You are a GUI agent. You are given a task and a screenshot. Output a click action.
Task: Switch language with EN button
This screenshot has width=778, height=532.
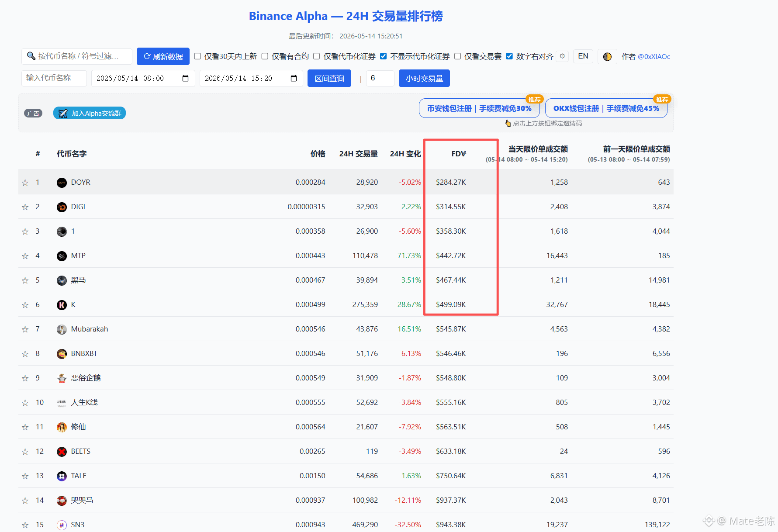click(x=583, y=56)
